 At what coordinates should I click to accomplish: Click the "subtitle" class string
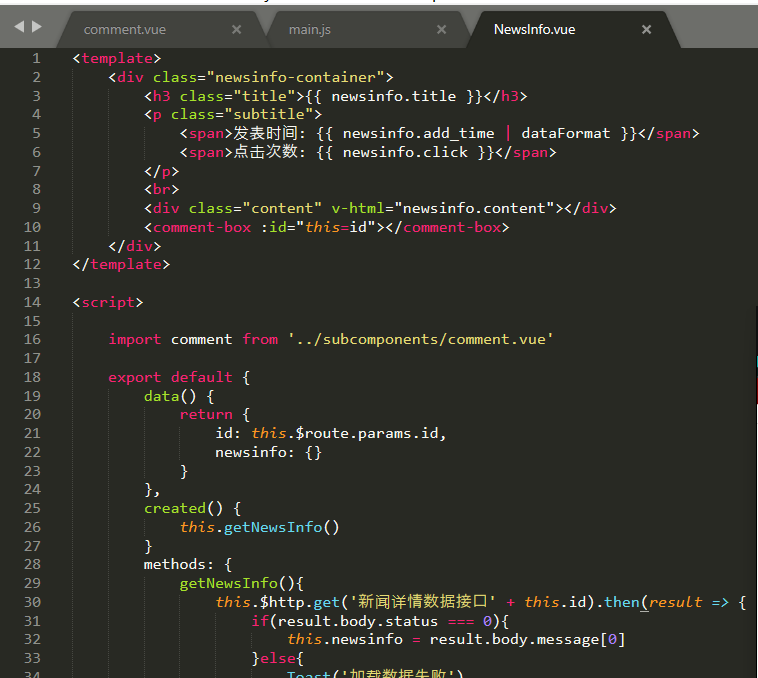pos(269,115)
